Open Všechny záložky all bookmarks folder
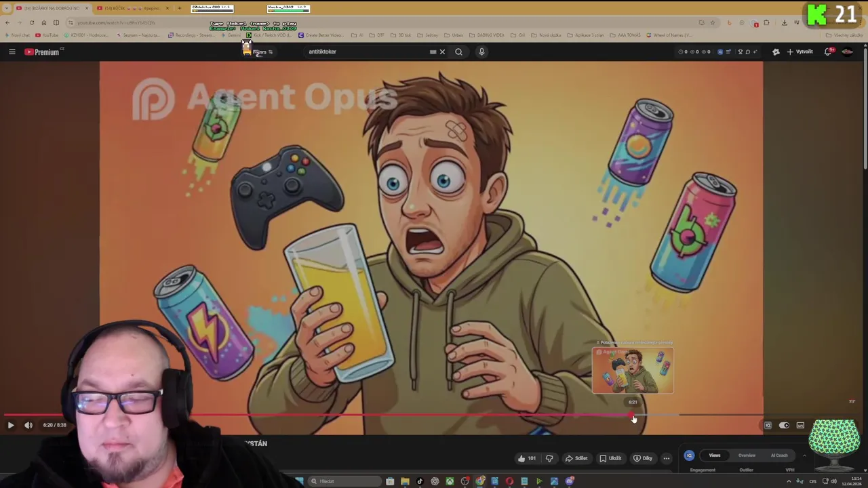The image size is (868, 488). 846,35
